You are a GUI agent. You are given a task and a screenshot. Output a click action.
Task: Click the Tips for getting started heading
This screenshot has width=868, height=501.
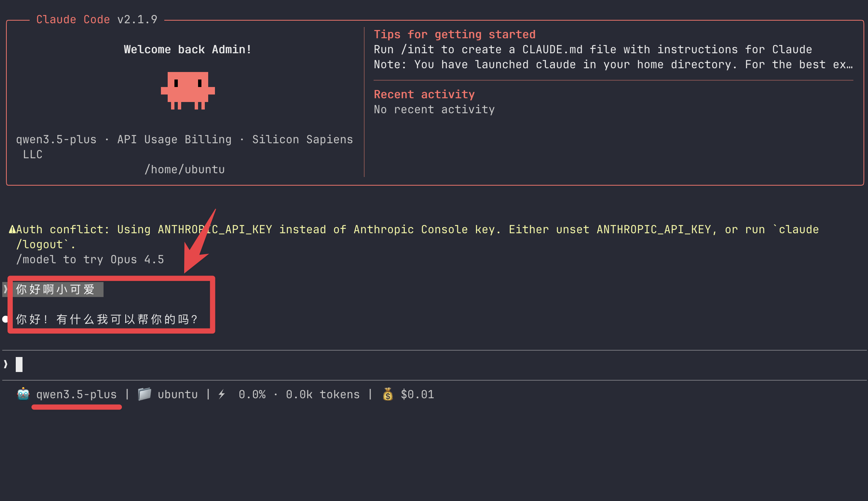click(455, 34)
